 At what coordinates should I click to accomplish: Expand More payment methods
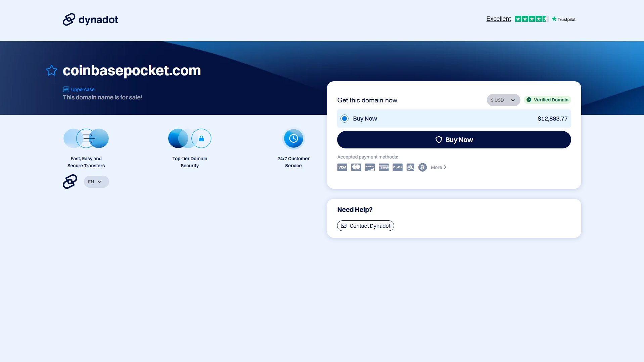(439, 167)
